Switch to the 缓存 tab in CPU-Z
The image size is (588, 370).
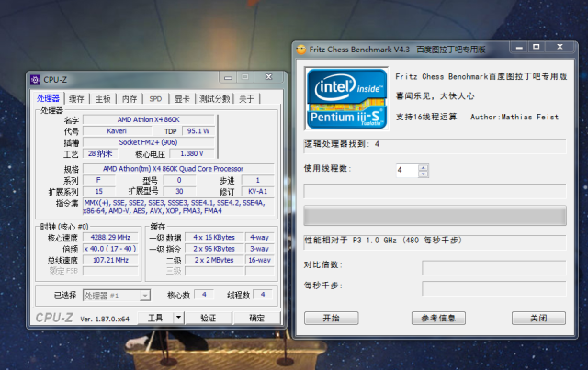[76, 98]
